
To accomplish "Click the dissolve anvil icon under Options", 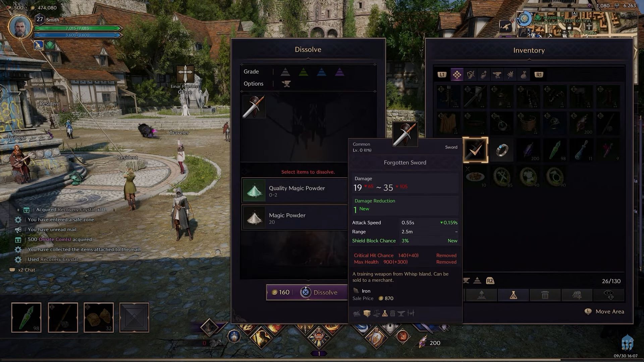I will click(x=285, y=83).
